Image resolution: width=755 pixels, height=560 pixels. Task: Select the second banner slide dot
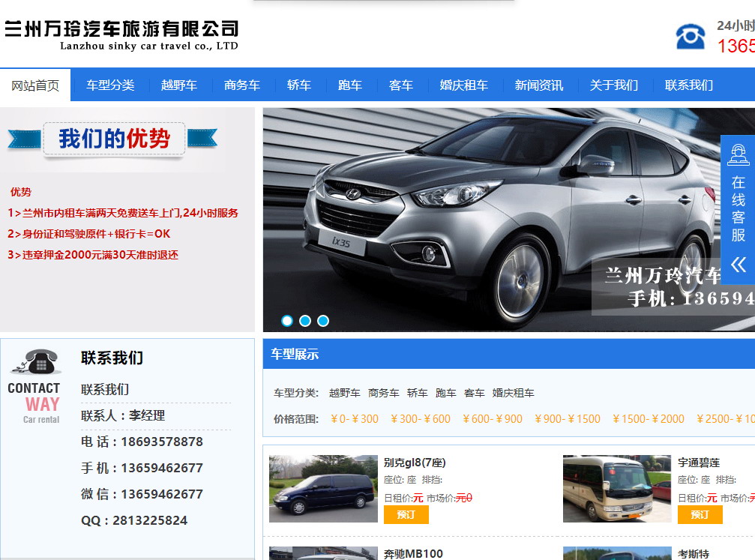tap(305, 321)
